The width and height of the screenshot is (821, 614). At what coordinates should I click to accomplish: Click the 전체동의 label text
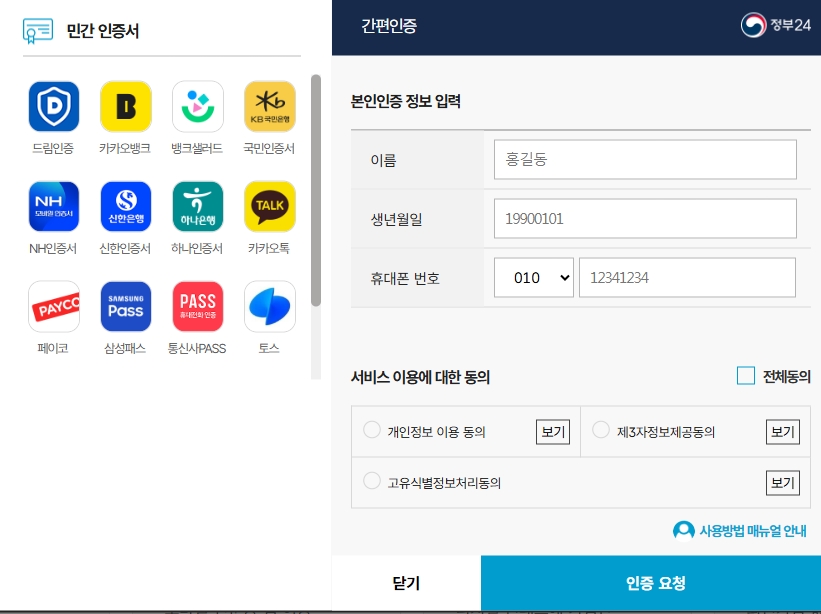point(786,376)
